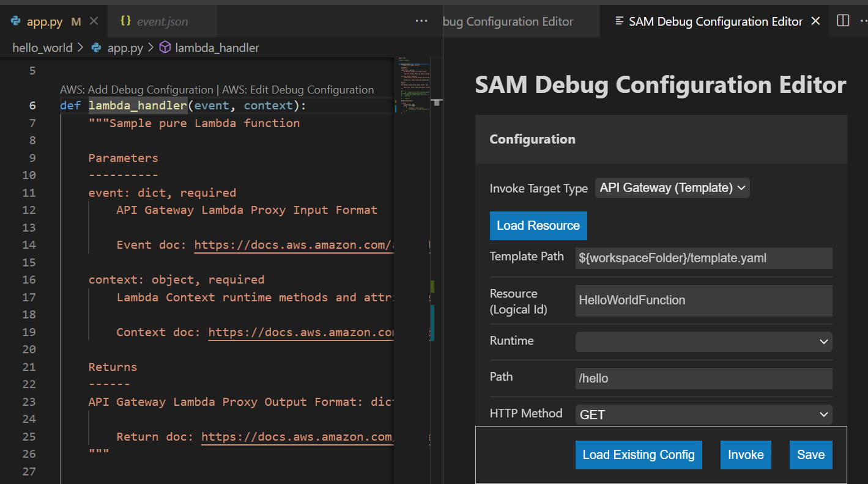Open the Context doc URL on line 19
This screenshot has height=484, width=868.
301,332
